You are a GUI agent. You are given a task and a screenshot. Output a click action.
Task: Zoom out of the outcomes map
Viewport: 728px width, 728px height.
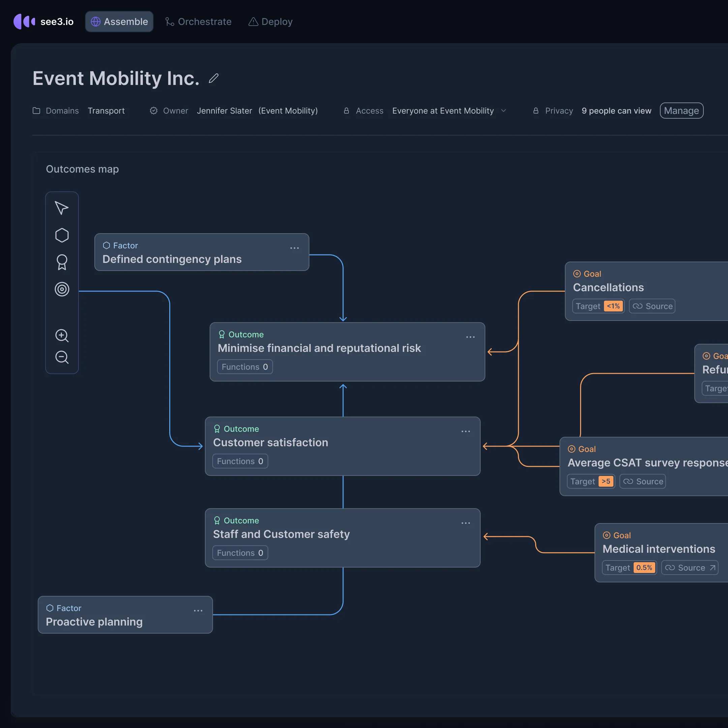click(x=62, y=357)
